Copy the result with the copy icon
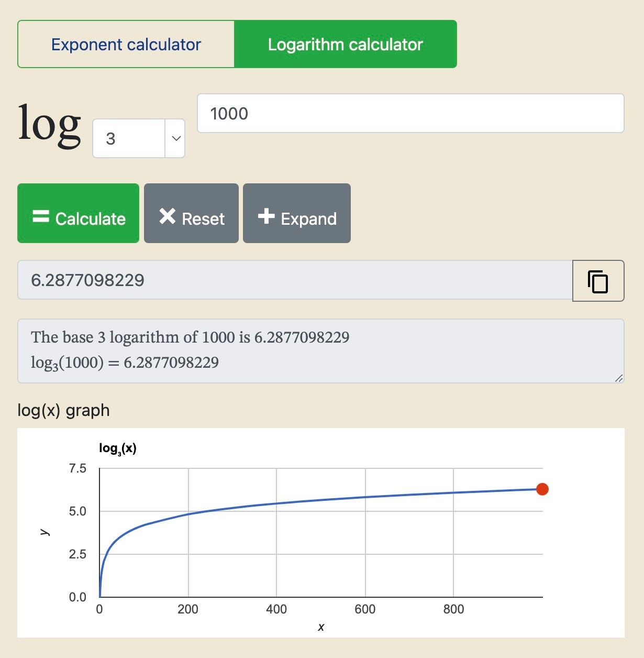Image resolution: width=644 pixels, height=658 pixels. click(x=598, y=281)
